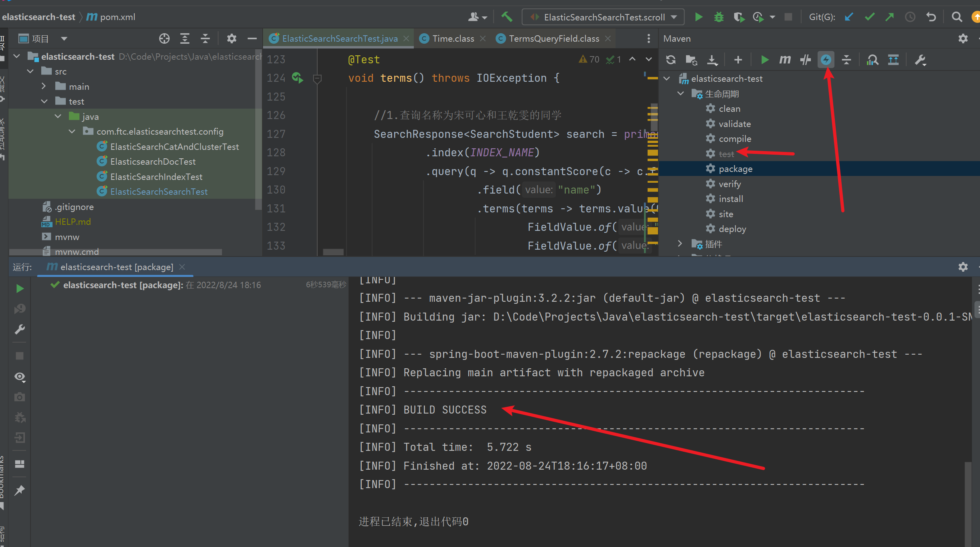Expand the main folder

click(44, 86)
